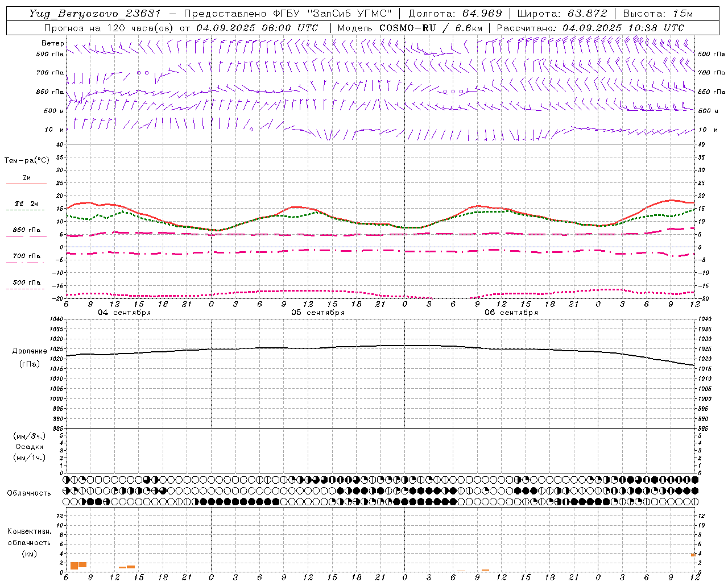Click the Тем-ра(°C) axis title
Screen dimensions: 728x582
coord(27,161)
